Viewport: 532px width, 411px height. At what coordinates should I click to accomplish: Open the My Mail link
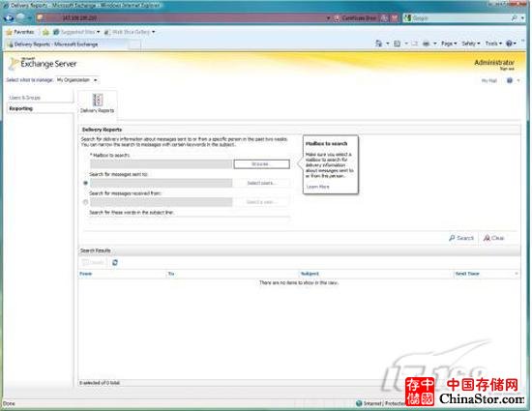click(489, 80)
